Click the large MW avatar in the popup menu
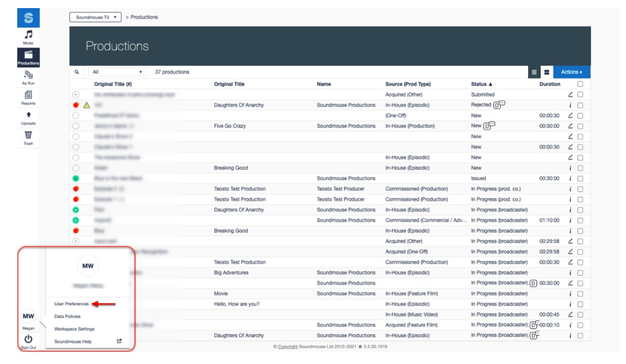The height and width of the screenshot is (364, 626). click(88, 266)
